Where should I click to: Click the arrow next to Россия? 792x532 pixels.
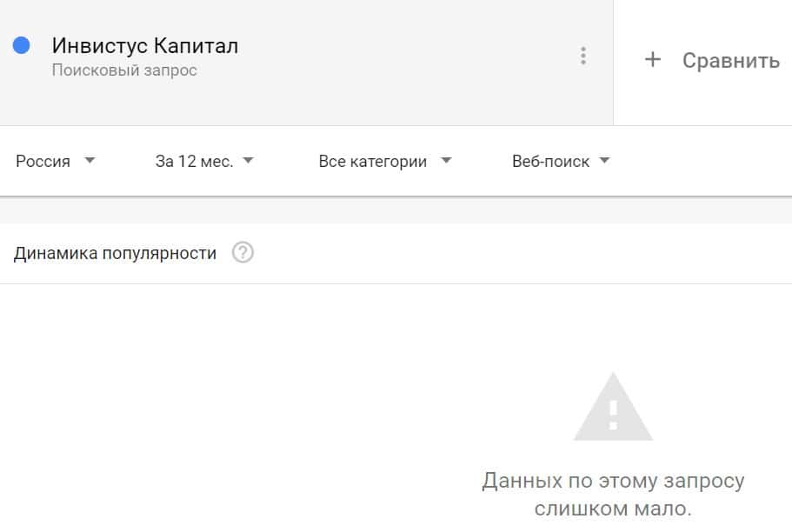point(90,161)
